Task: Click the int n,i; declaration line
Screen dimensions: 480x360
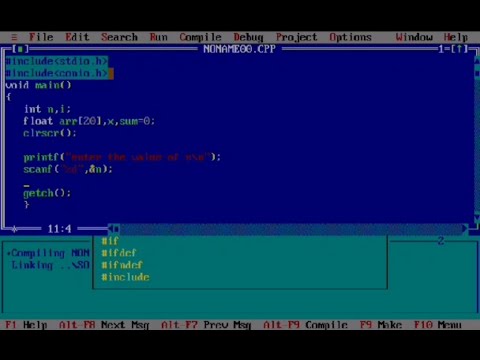Action: [x=47, y=109]
